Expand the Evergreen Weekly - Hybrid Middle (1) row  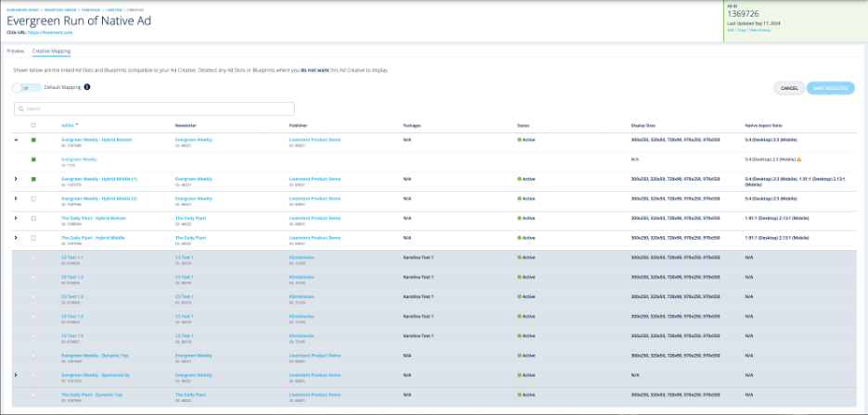[15, 179]
